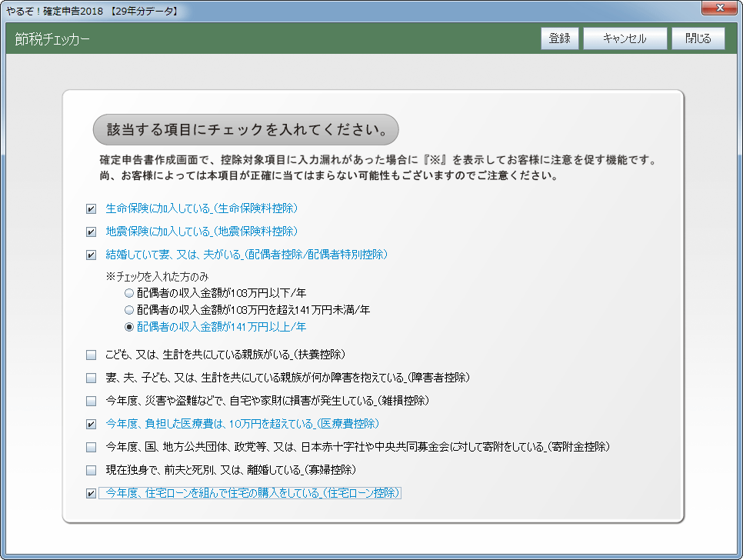This screenshot has width=743, height=560.
Task: Click the 登録 button
Action: (x=560, y=38)
